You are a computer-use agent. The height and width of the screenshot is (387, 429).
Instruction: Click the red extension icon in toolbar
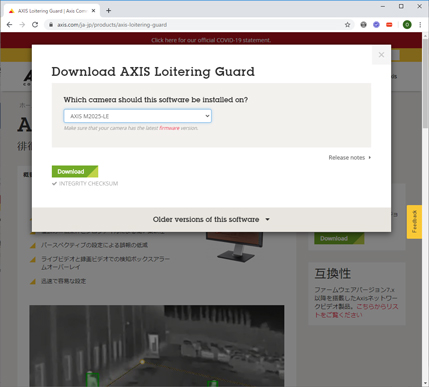(389, 25)
